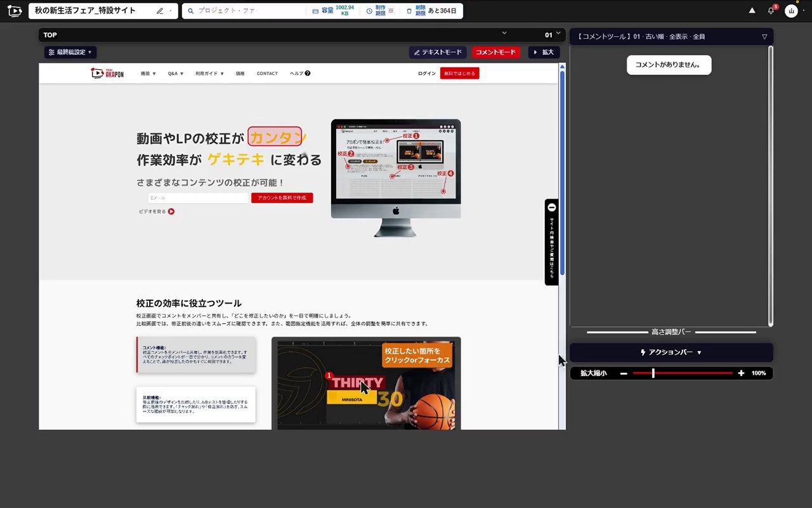This screenshot has width=812, height=508.
Task: Click the アカウントを無料で作成 button
Action: click(282, 198)
